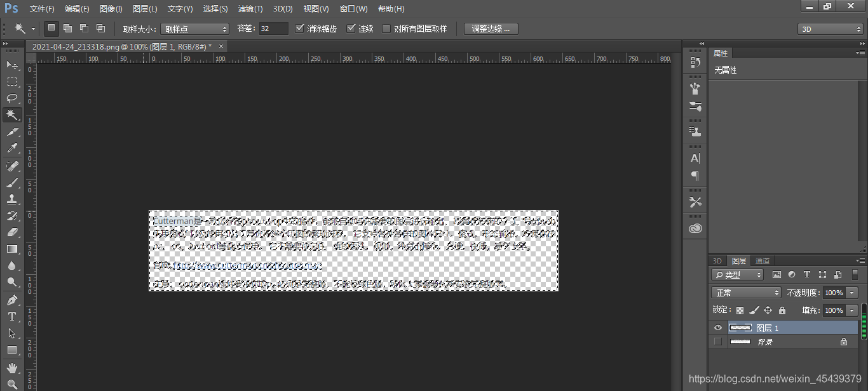The height and width of the screenshot is (391, 868).
Task: Lock transparent pixels in Layers panel
Action: click(x=740, y=310)
